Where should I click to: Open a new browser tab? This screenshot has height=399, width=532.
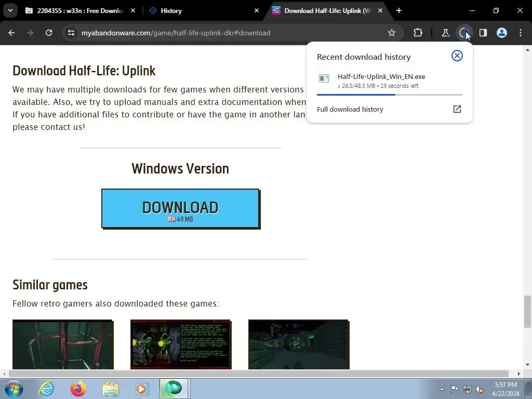coord(399,10)
